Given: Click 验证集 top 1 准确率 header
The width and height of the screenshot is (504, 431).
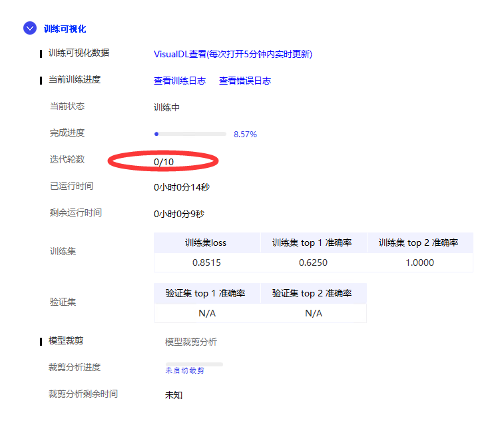Looking at the screenshot, I should tap(206, 293).
